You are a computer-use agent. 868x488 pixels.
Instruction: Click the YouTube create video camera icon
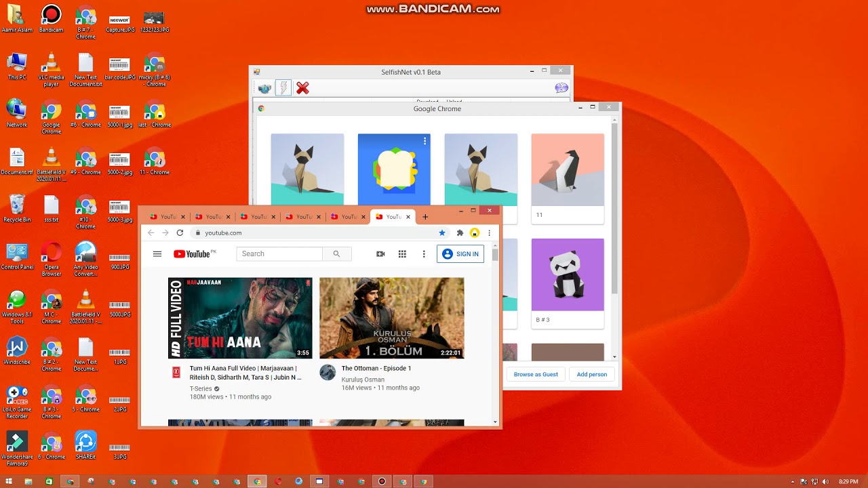pyautogui.click(x=380, y=254)
